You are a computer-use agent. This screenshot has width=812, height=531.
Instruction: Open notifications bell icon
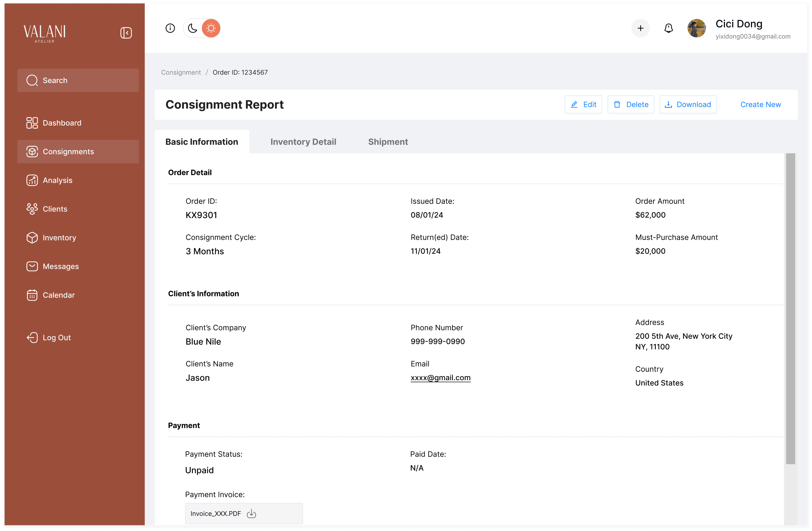[x=668, y=28]
